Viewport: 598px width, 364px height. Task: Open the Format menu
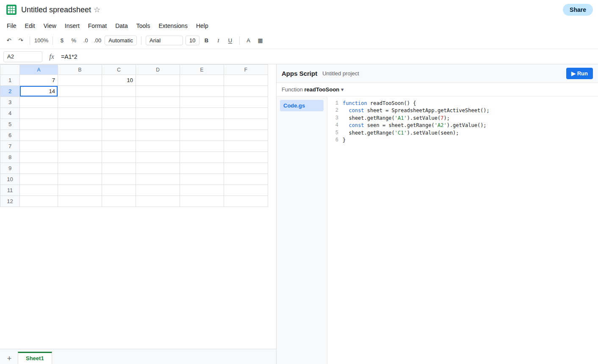click(x=97, y=26)
